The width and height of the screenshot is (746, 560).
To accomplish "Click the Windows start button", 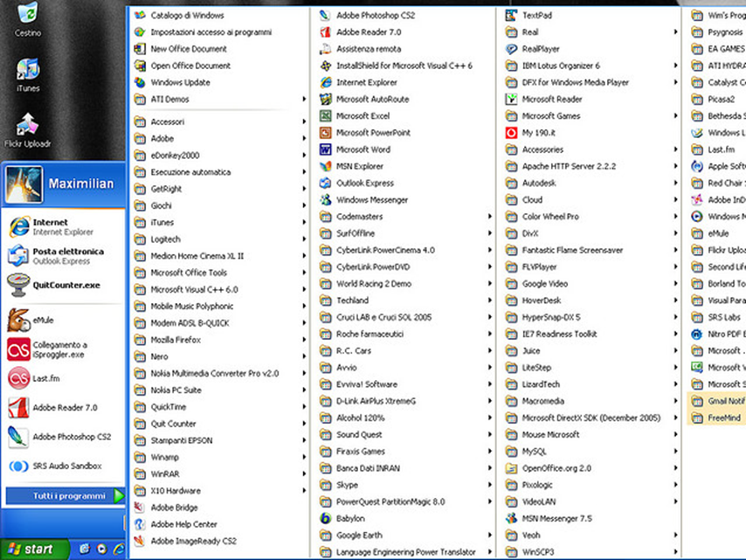I will (x=33, y=549).
